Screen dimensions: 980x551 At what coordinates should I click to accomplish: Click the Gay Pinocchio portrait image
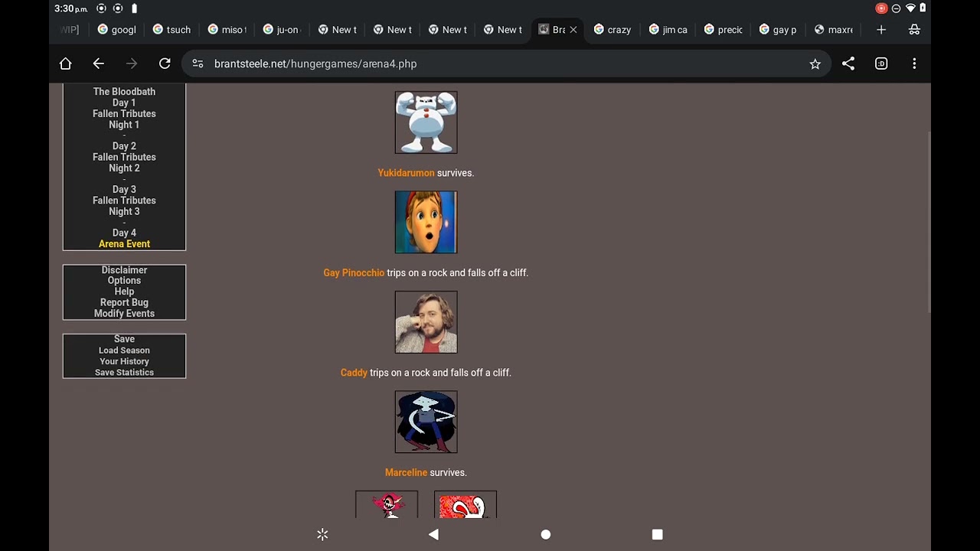[426, 222]
